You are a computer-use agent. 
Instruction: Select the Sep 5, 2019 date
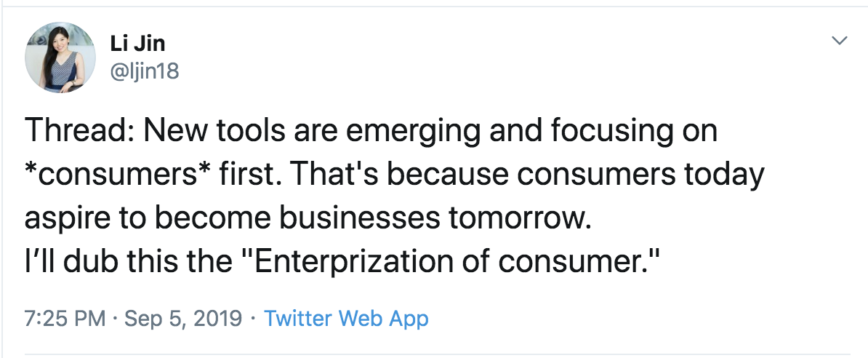184,318
